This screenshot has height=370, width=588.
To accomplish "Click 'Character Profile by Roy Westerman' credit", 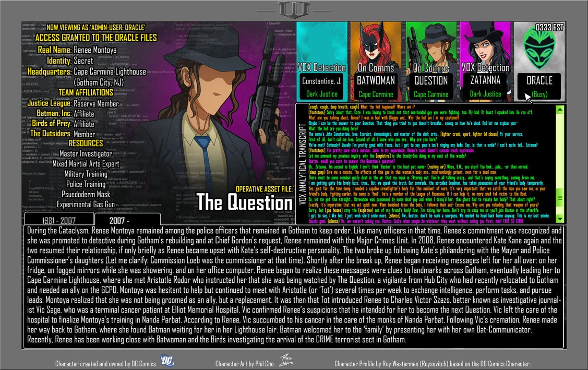I will tap(433, 364).
